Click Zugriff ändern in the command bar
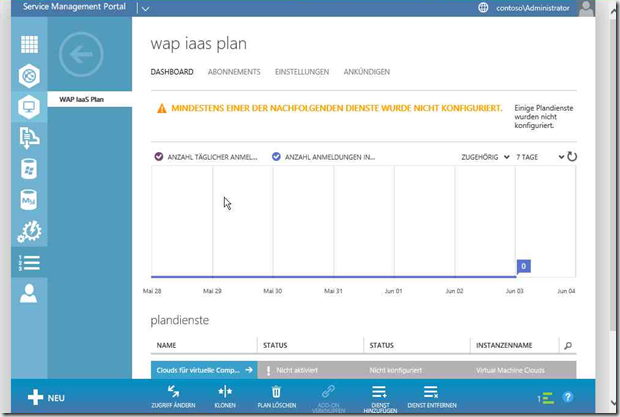 173,397
